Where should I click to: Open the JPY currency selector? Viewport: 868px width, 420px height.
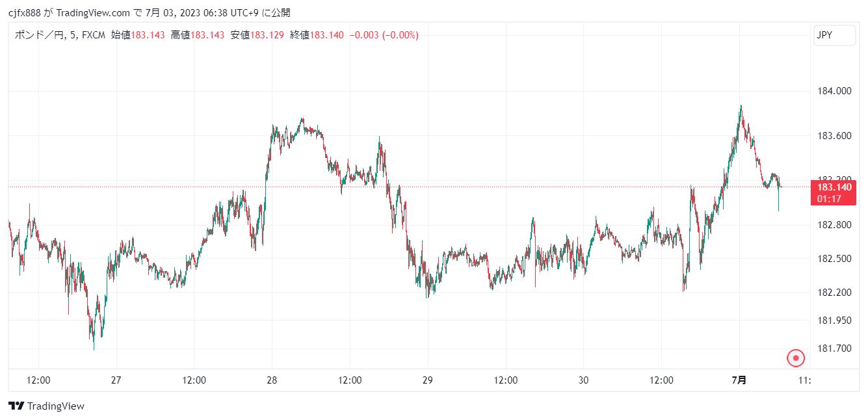tap(835, 36)
